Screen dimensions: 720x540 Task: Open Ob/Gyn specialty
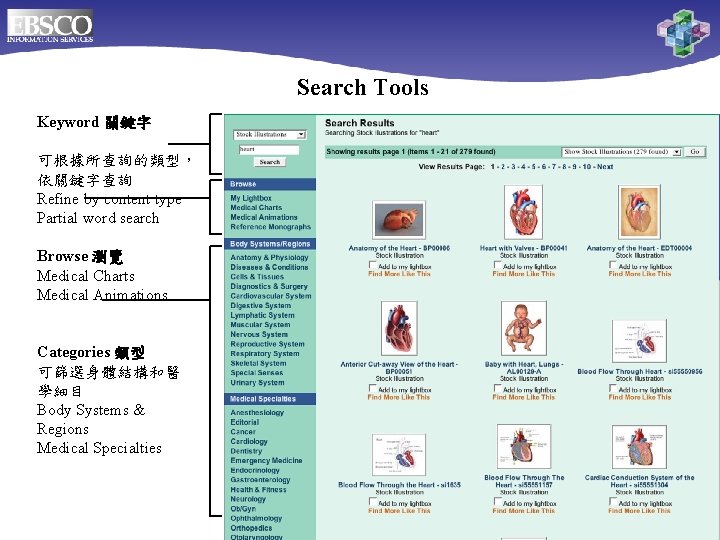[243, 509]
